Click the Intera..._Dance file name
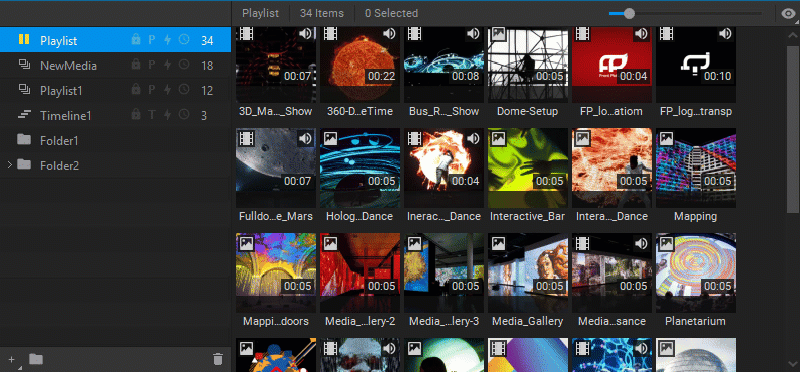800x372 pixels. pos(612,216)
